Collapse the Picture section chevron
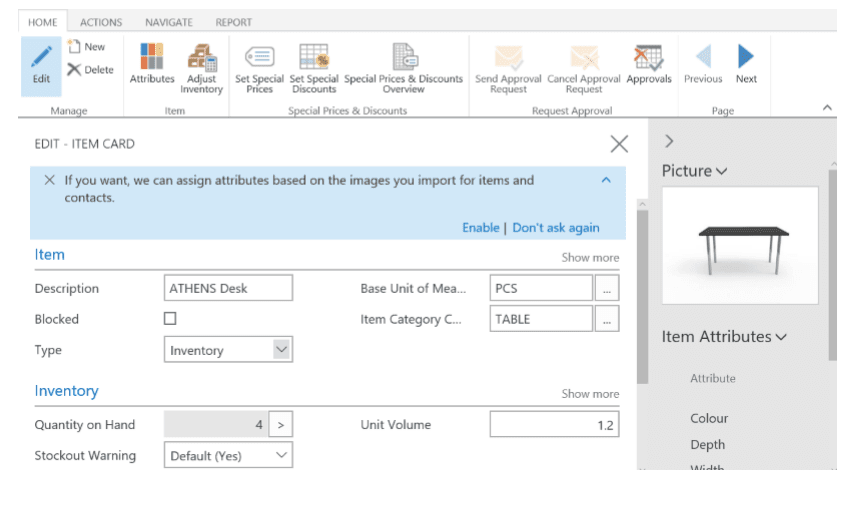Viewport: 865px width, 513px height. pyautogui.click(x=721, y=172)
